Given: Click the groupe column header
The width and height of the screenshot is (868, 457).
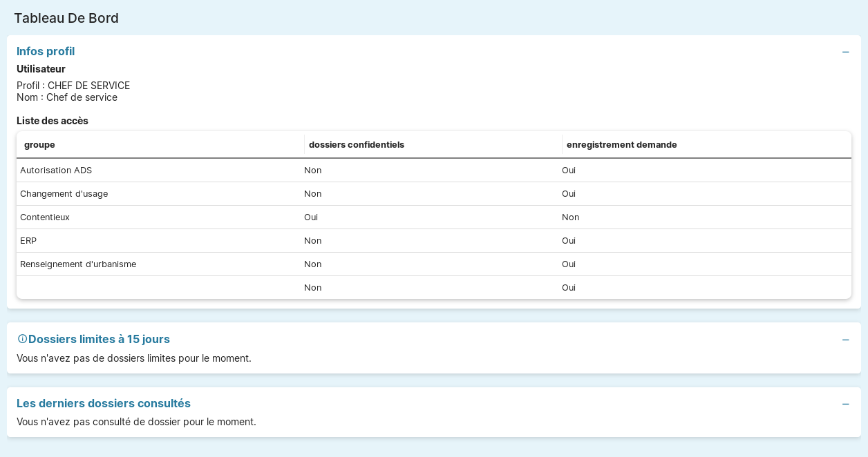Looking at the screenshot, I should coord(39,145).
